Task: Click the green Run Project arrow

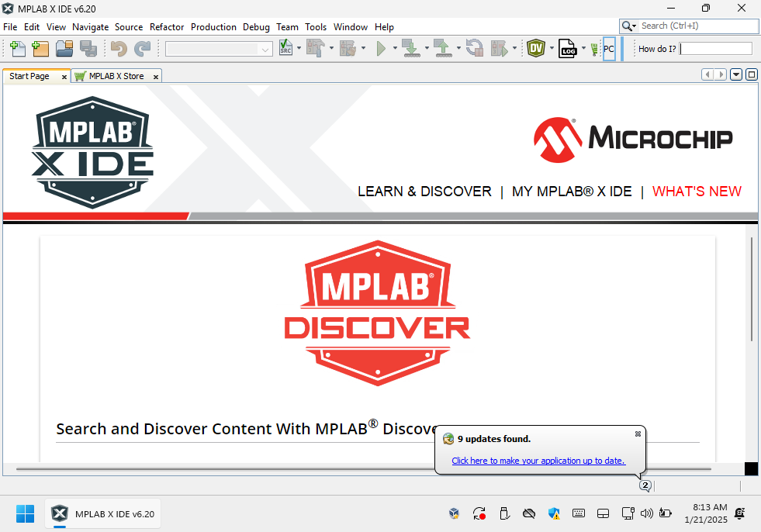Action: click(x=381, y=49)
